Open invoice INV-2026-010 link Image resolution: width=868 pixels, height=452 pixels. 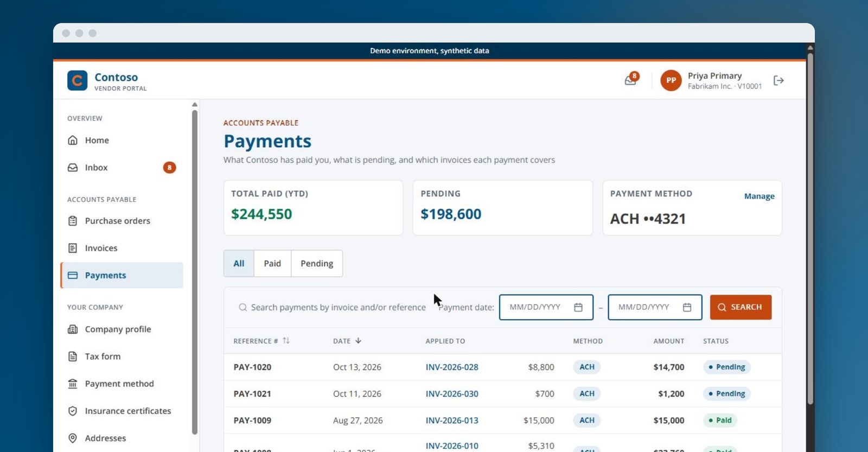coord(452,445)
